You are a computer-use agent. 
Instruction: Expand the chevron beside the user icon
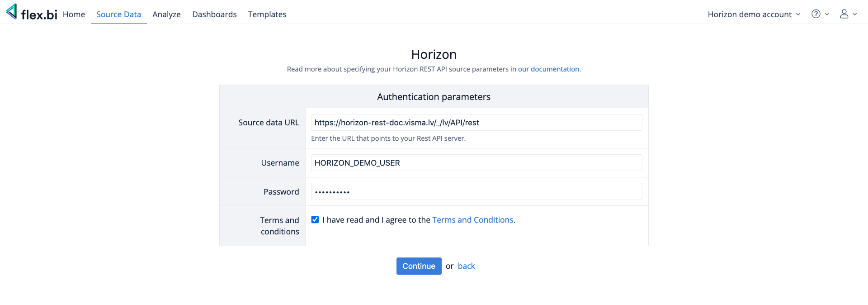[x=854, y=14]
